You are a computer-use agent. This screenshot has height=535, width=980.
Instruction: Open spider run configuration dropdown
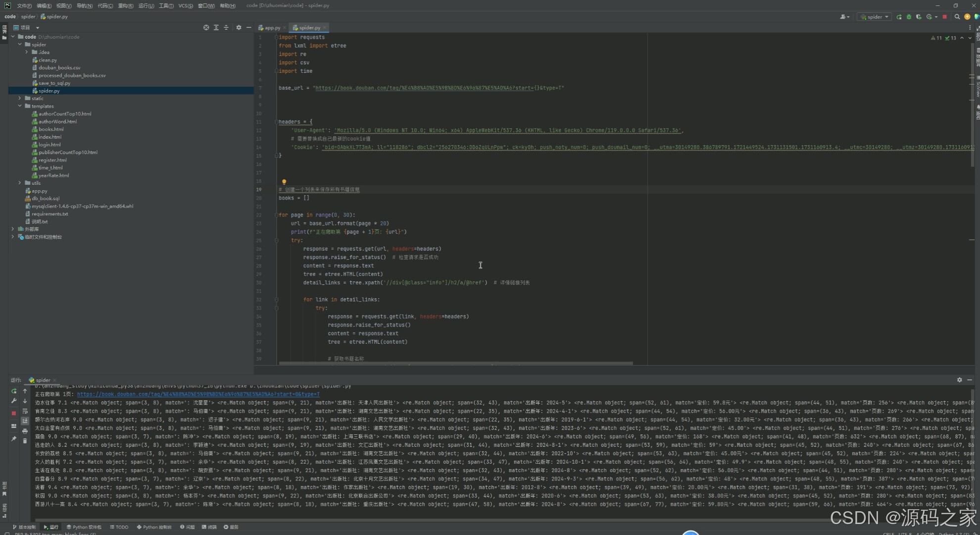[875, 17]
